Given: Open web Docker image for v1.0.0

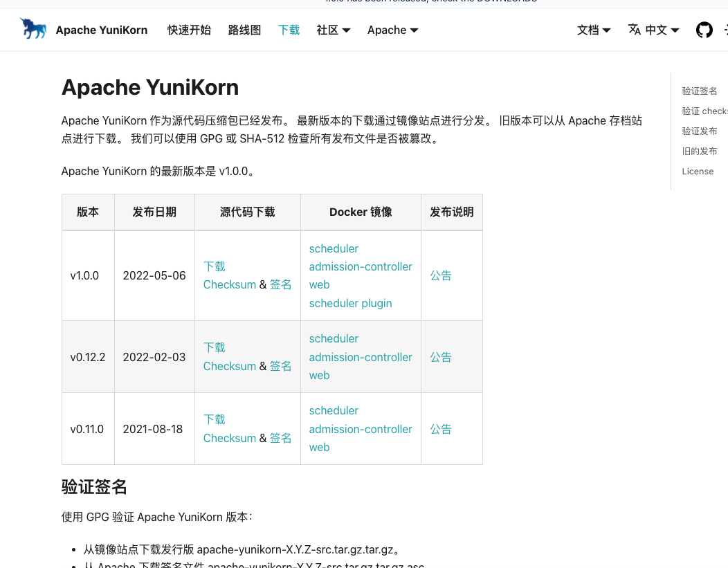Looking at the screenshot, I should [319, 285].
